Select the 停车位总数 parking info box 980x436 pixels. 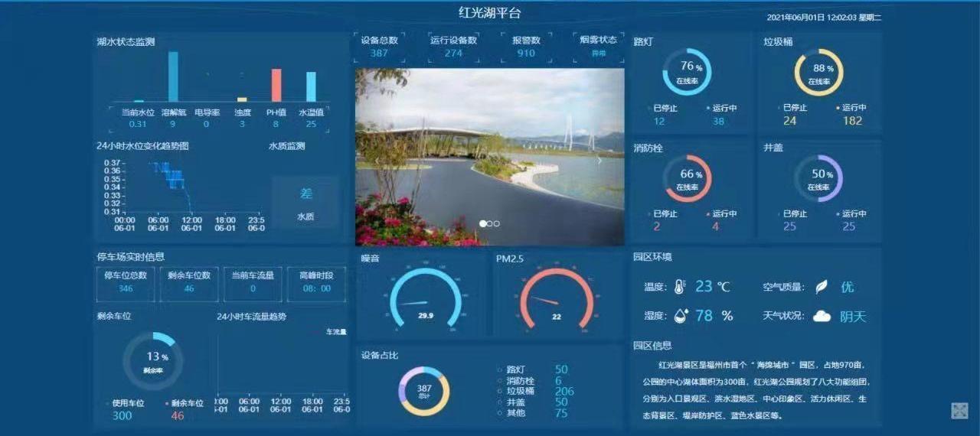[126, 282]
